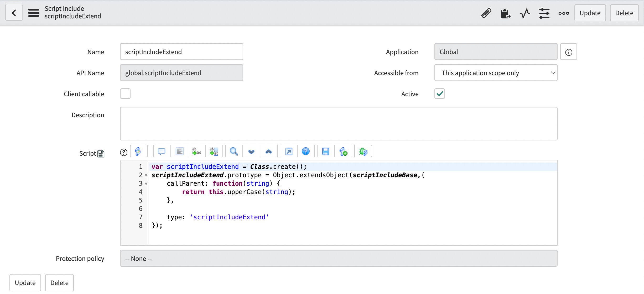Click the bottom Update button

point(25,283)
